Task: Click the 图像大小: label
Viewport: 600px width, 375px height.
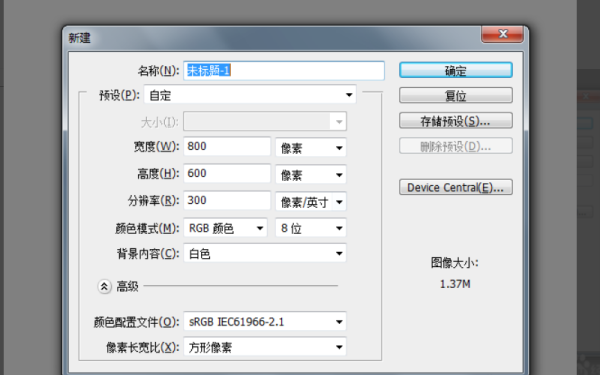Action: point(455,263)
